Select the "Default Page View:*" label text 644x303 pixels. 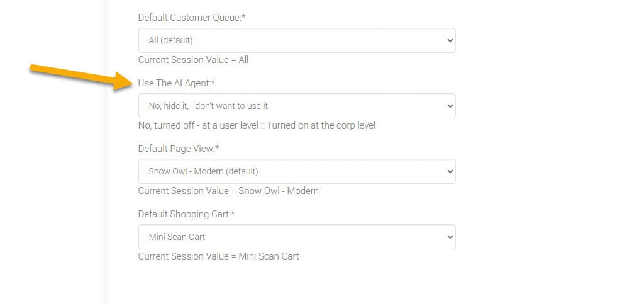tap(182, 149)
